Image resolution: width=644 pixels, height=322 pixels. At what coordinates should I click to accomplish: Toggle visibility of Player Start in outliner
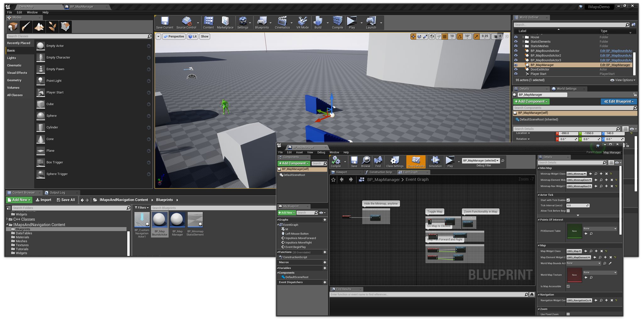point(516,74)
